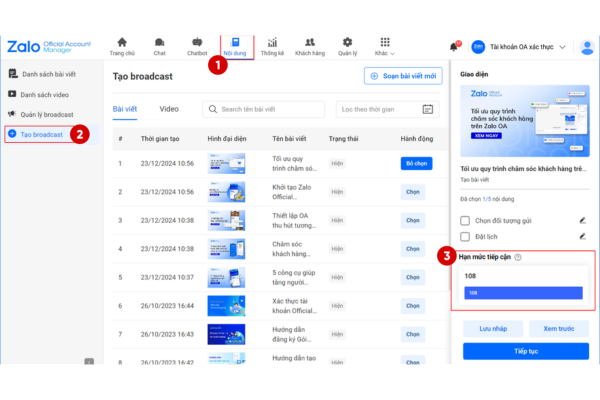Click Chọn for 5 công cụ giúp article
Image resolution: width=600 pixels, height=400 pixels.
pyautogui.click(x=412, y=277)
